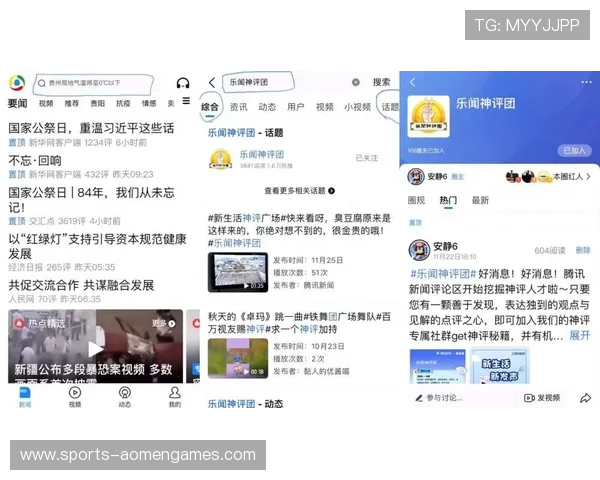Expand 查看更多相关话题
The width and height of the screenshot is (600, 480).
[300, 191]
